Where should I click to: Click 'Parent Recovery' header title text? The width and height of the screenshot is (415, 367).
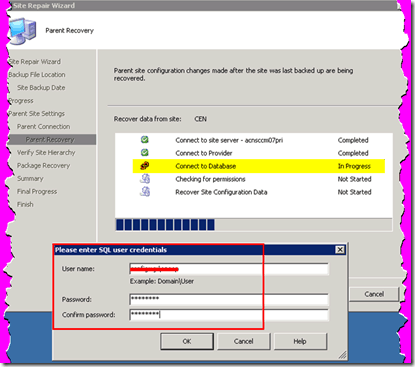point(69,30)
